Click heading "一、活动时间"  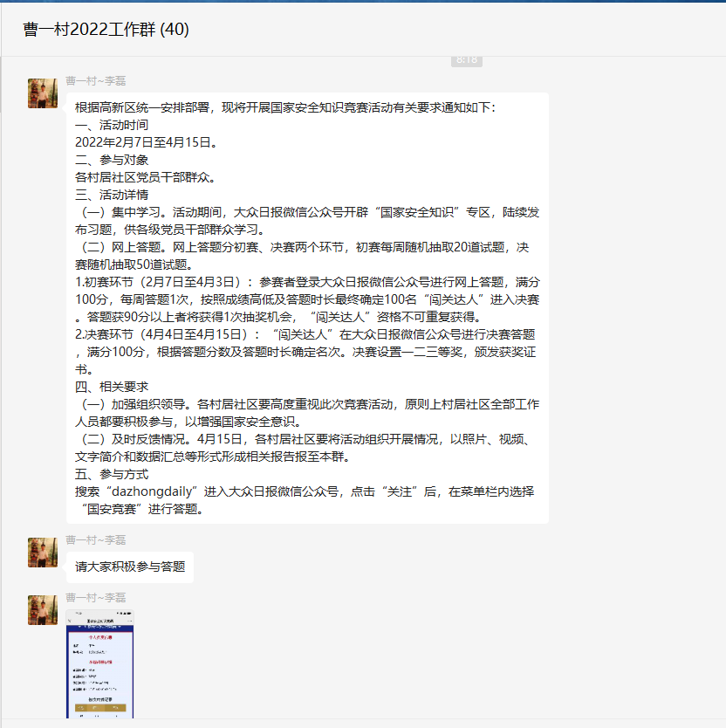point(112,125)
